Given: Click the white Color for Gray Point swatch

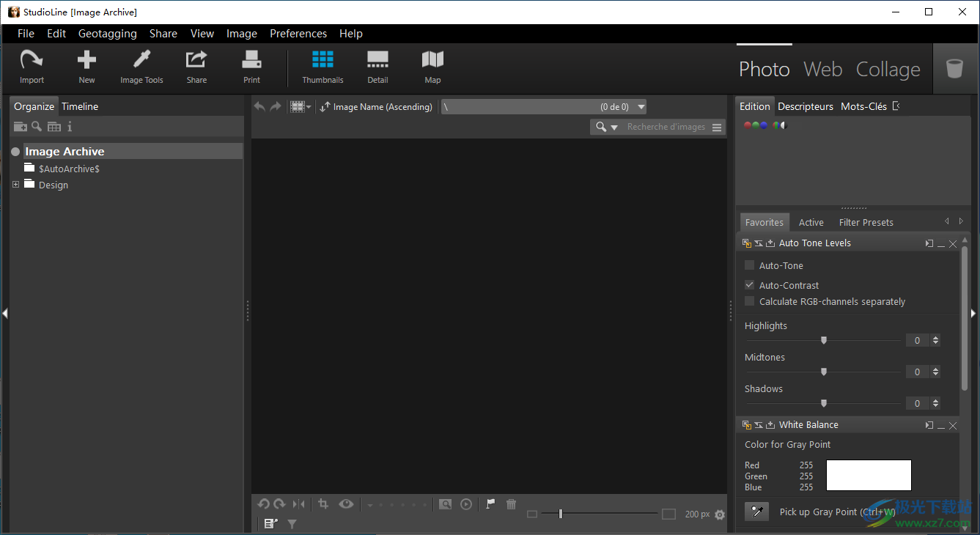Looking at the screenshot, I should pyautogui.click(x=869, y=475).
